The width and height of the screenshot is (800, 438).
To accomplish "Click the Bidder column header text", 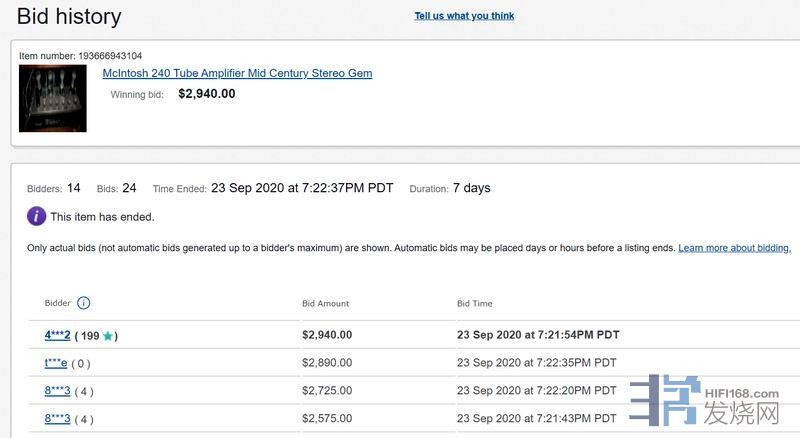I will click(58, 303).
